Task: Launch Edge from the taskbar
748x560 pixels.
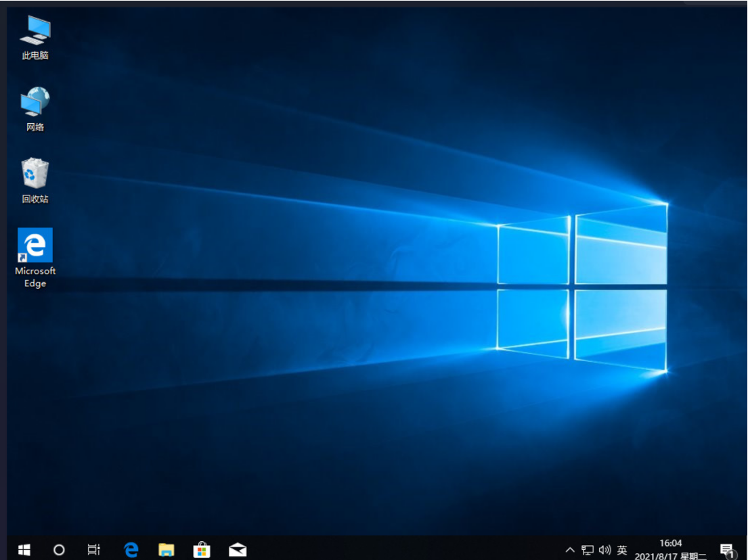Action: 131,549
